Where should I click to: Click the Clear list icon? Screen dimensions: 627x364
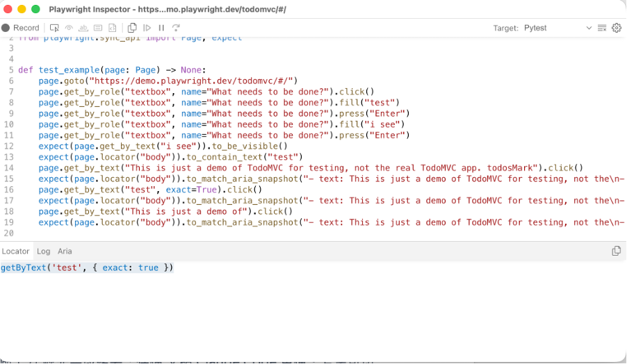(602, 28)
